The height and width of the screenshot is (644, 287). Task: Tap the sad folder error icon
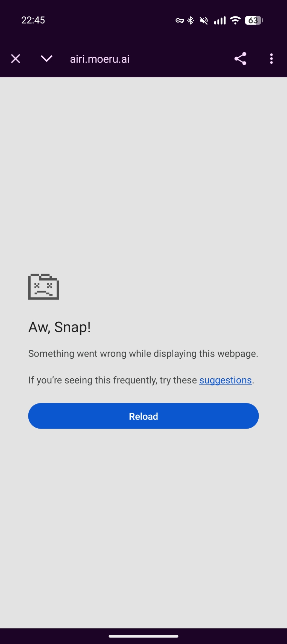pos(43,287)
